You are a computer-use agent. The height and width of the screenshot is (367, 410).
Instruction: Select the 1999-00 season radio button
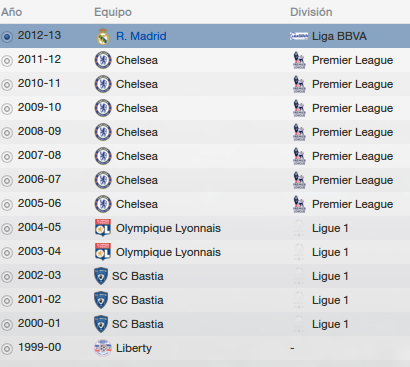7,349
